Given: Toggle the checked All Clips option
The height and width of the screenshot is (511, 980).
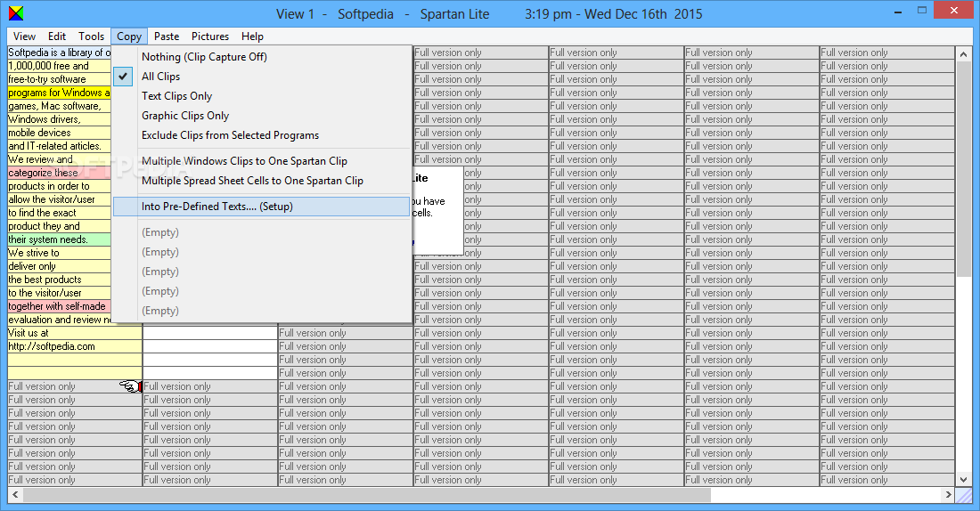Looking at the screenshot, I should [x=261, y=77].
